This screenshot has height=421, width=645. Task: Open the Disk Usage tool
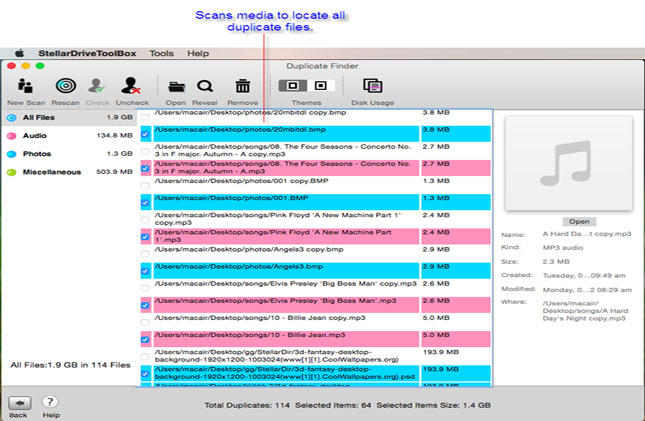click(x=373, y=86)
